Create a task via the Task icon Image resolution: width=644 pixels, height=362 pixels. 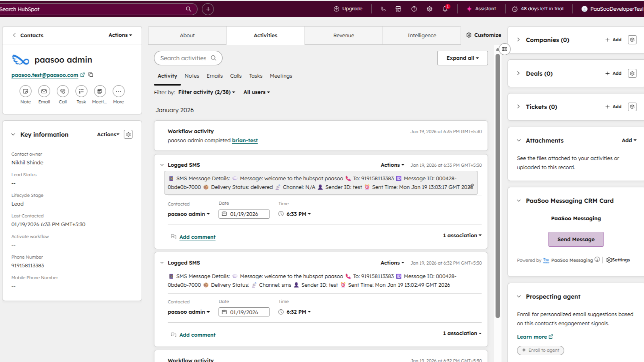coord(81,92)
